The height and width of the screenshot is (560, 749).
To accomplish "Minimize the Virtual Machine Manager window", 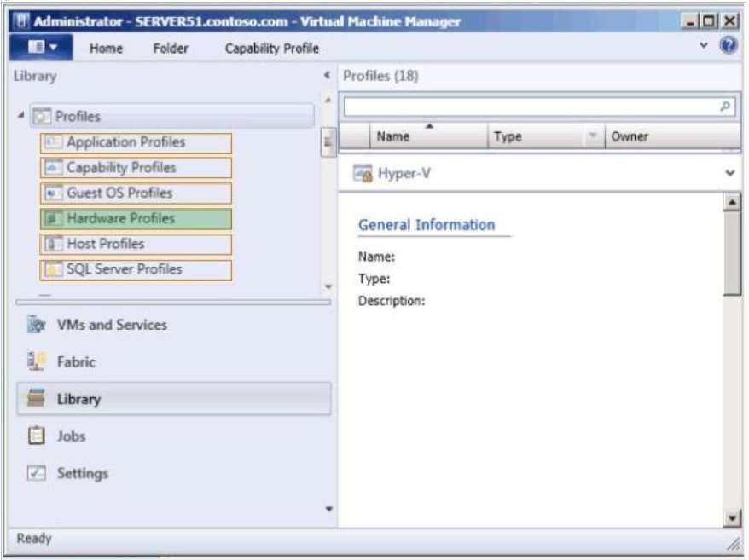I will 690,21.
